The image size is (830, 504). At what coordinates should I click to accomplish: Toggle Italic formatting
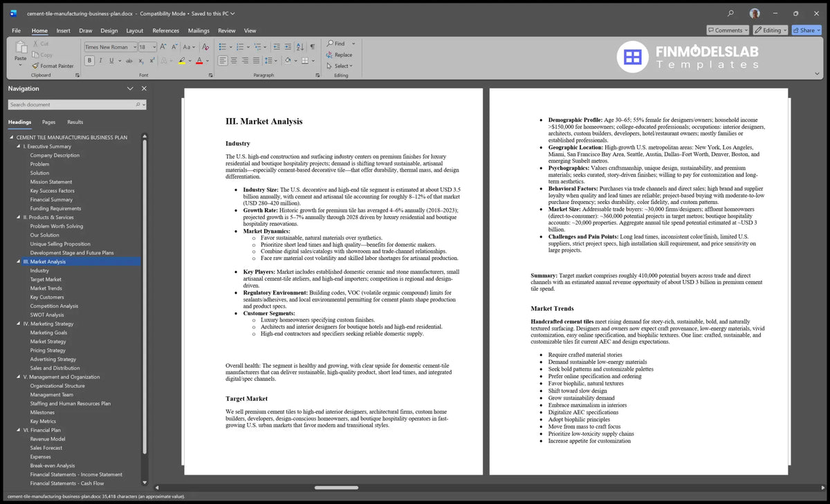tap(101, 61)
